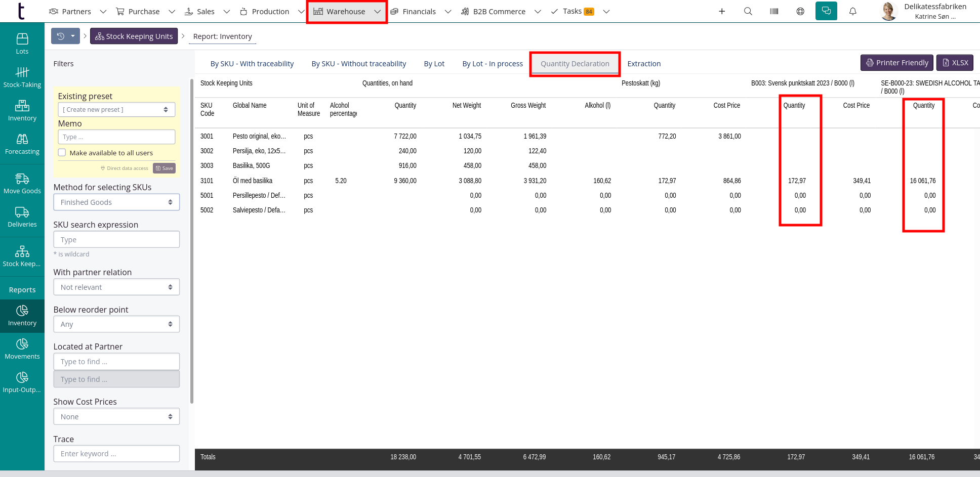Switch to By Lot tab

coord(434,64)
